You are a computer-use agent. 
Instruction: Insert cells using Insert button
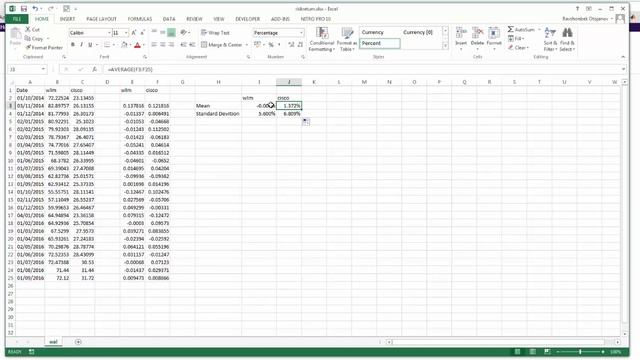click(x=461, y=39)
